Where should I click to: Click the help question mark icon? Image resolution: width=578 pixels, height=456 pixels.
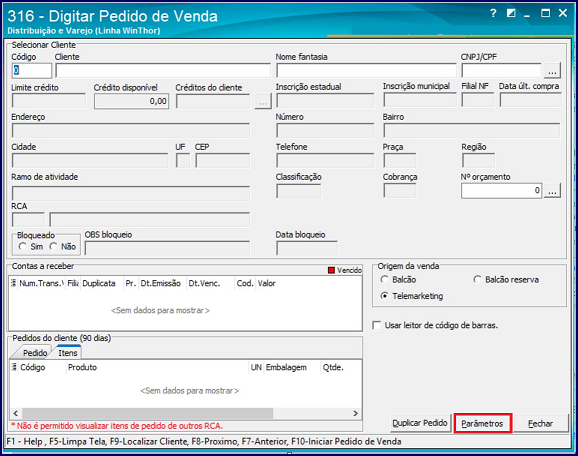pos(493,13)
